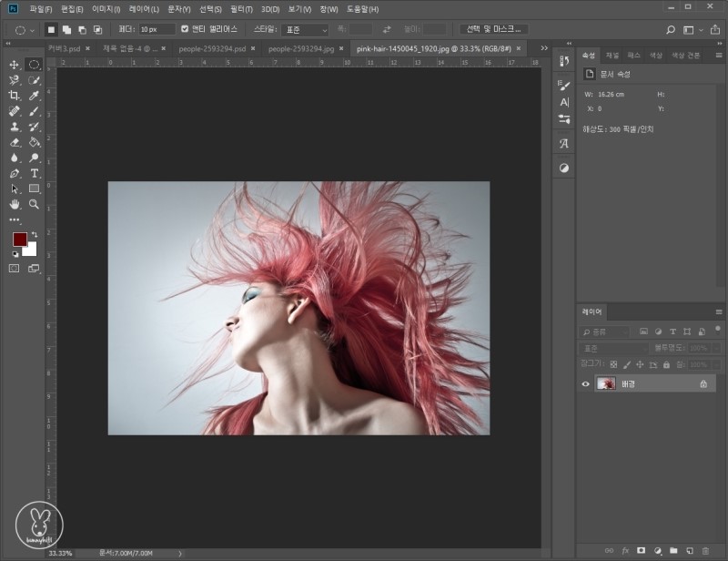Hide the 배경 layer with eye icon
The width and height of the screenshot is (728, 561).
[x=585, y=384]
